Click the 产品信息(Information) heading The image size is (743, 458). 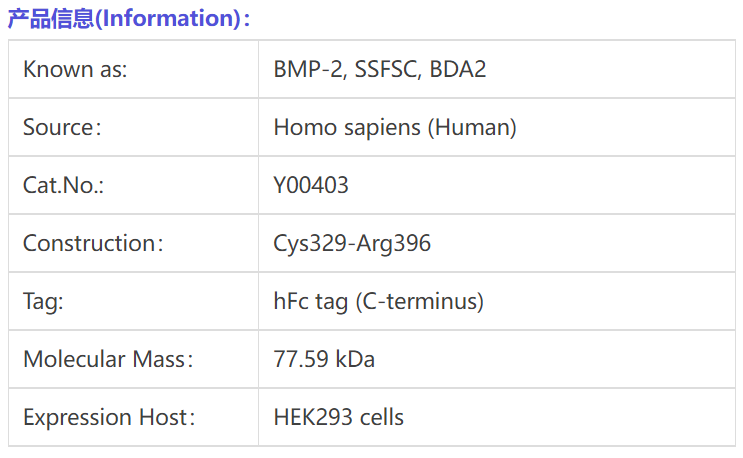click(129, 19)
